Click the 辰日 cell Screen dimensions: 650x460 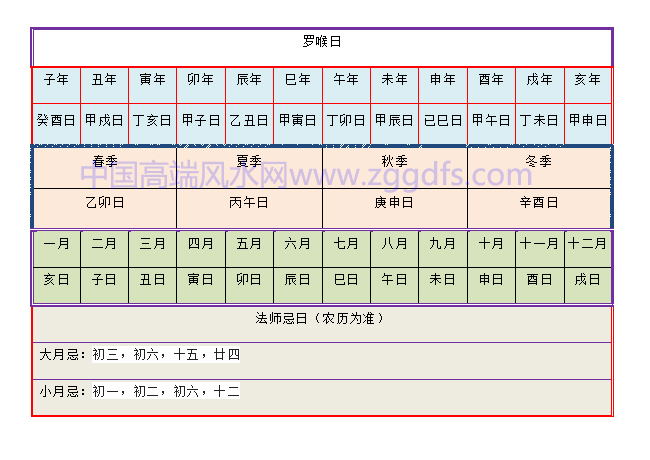click(298, 285)
